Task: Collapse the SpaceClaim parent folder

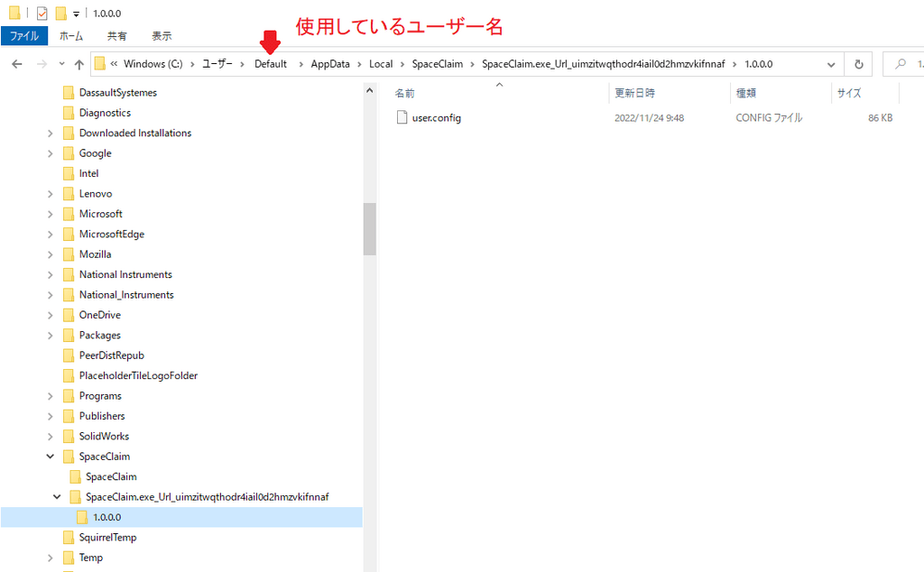Action: pos(51,456)
